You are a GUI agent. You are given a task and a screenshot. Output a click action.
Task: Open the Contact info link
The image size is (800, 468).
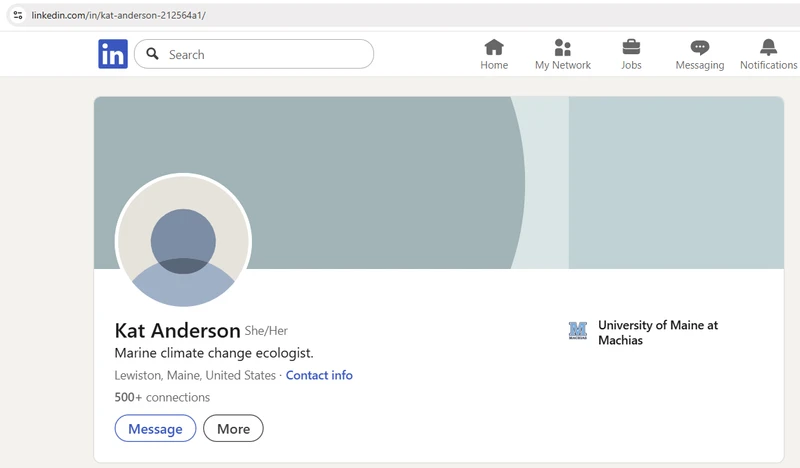click(319, 375)
